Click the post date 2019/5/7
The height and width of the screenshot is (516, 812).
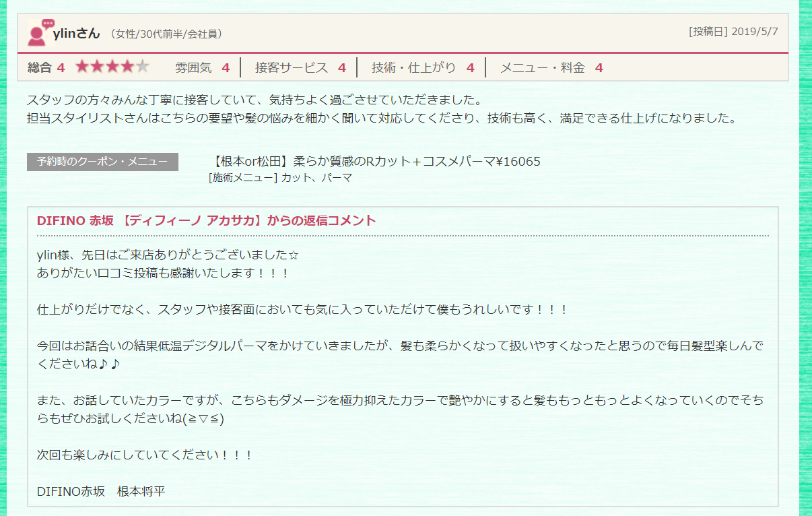(754, 32)
